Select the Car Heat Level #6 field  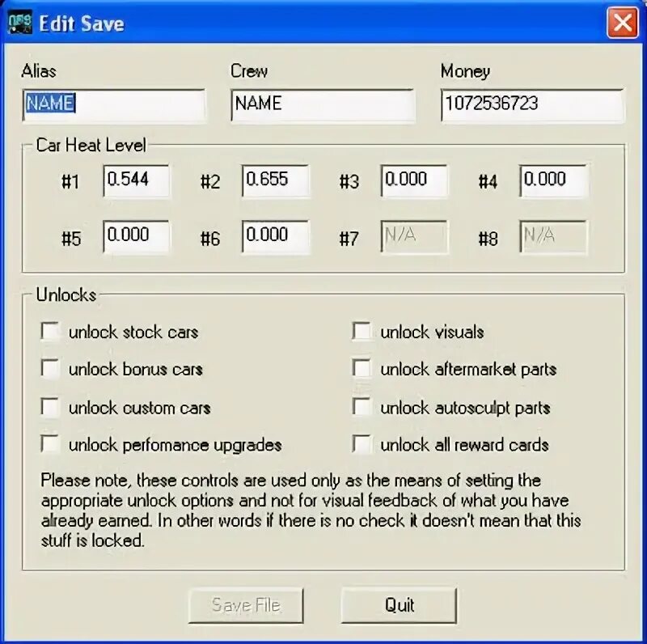(275, 236)
